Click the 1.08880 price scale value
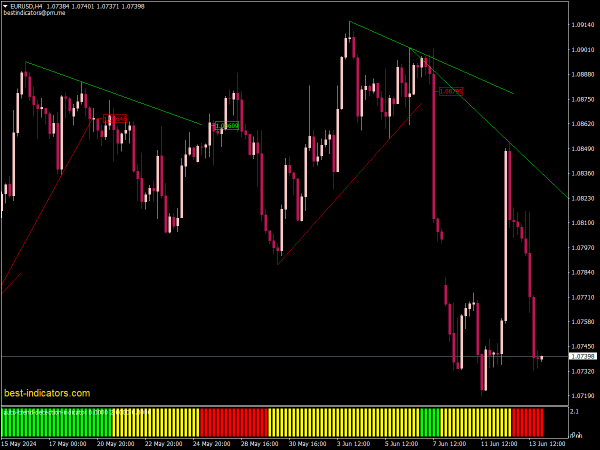Viewport: 600px width, 450px height. pos(583,75)
